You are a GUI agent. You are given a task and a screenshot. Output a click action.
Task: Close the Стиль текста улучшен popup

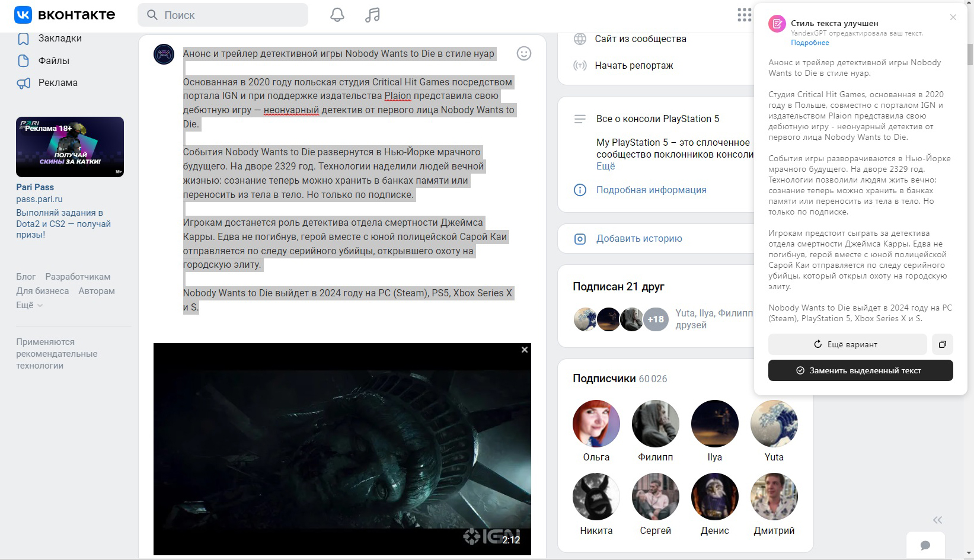[x=953, y=17]
